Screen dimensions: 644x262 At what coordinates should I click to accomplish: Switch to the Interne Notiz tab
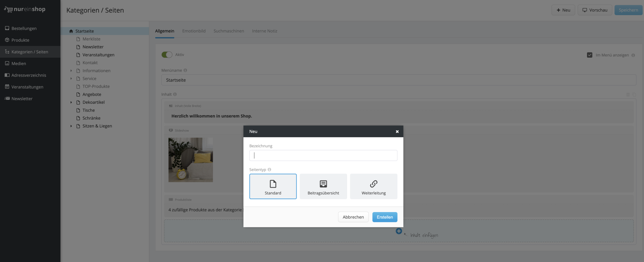click(x=265, y=31)
